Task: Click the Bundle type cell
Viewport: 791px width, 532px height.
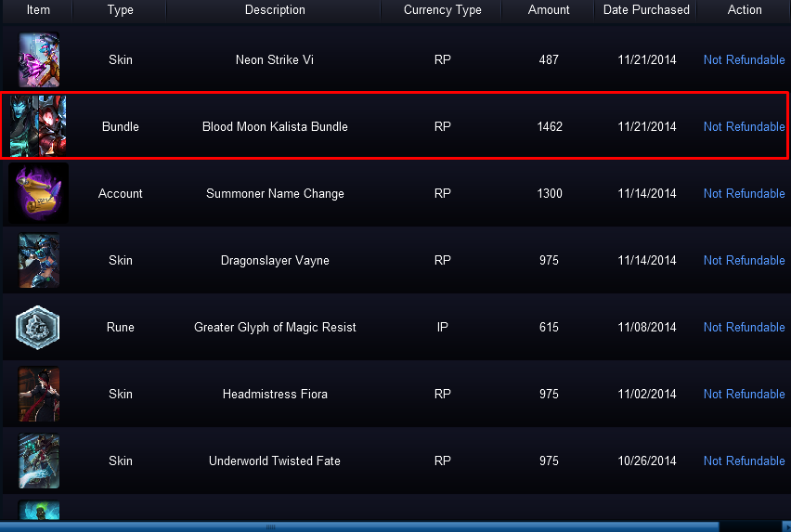Action: [x=120, y=126]
